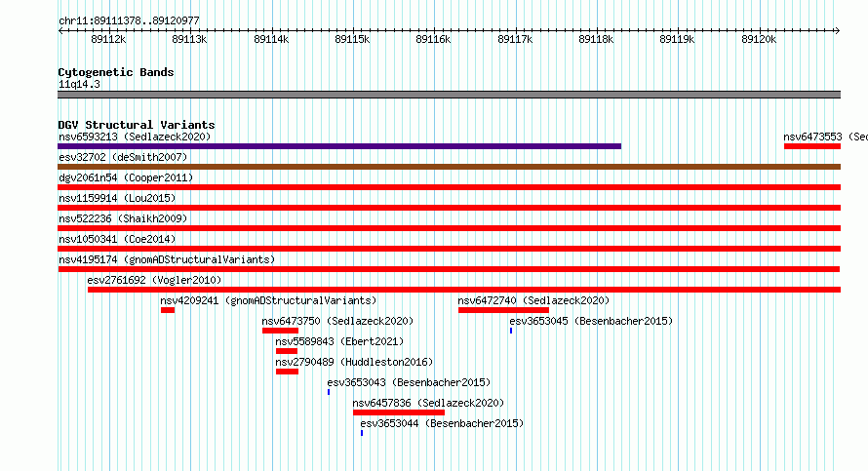Click the 89119k ruler label
Image resolution: width=868 pixels, height=471 pixels.
(677, 39)
